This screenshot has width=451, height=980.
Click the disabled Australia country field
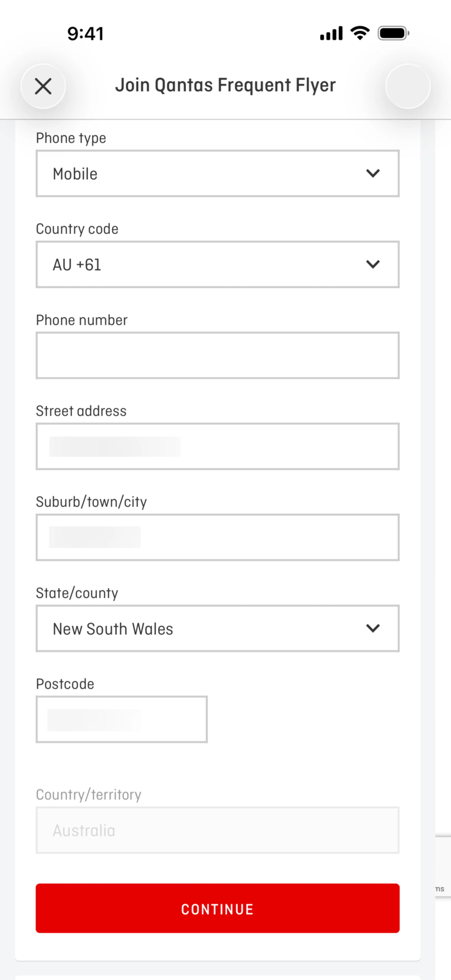[218, 830]
